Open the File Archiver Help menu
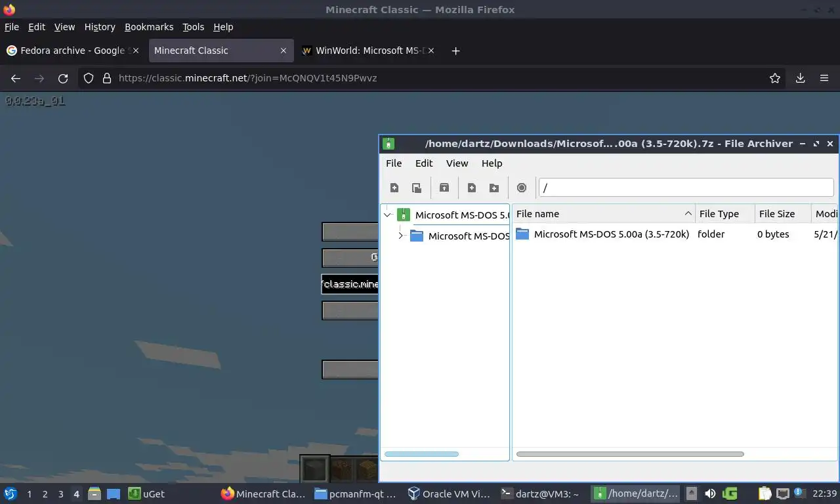840x504 pixels. pyautogui.click(x=492, y=163)
